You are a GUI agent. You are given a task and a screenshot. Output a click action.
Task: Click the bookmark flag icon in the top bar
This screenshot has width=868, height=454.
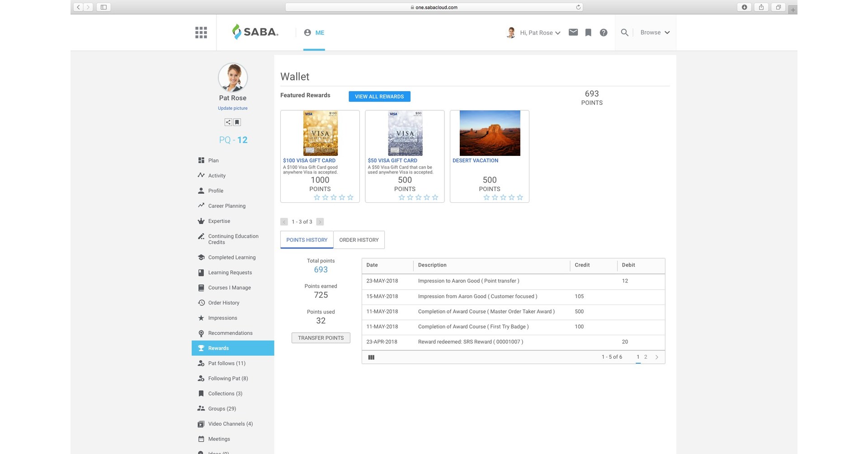tap(588, 32)
